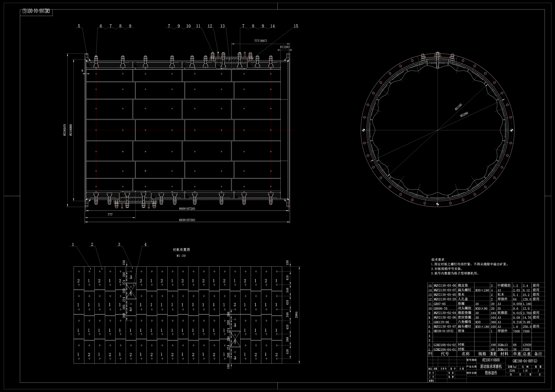
Task: Select drawing number GM2166-04-00Y(G) in title block
Action: coord(525,361)
